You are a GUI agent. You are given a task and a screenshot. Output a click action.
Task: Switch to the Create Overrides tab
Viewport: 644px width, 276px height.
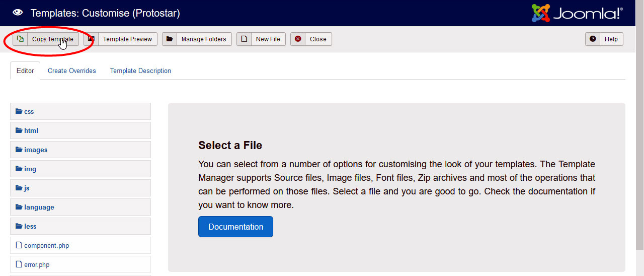pos(71,71)
